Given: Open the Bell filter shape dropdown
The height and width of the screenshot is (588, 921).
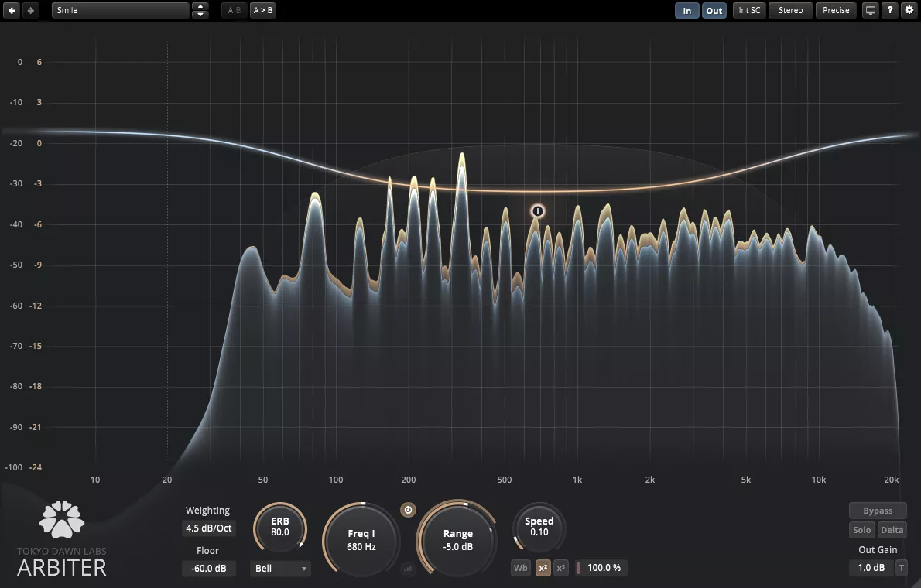Looking at the screenshot, I should point(280,569).
